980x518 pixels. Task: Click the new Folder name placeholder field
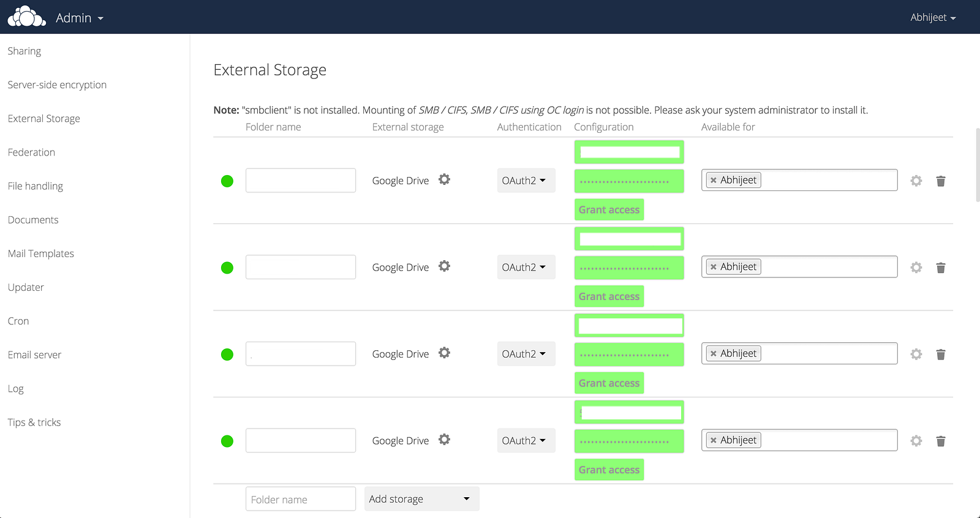coord(301,499)
